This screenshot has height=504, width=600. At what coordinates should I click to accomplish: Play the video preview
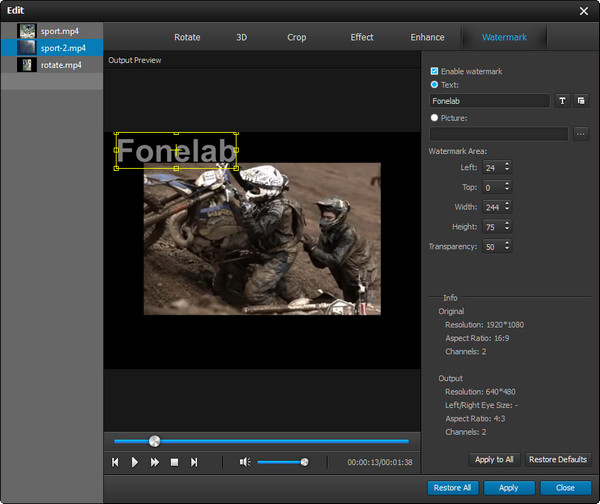(x=135, y=462)
